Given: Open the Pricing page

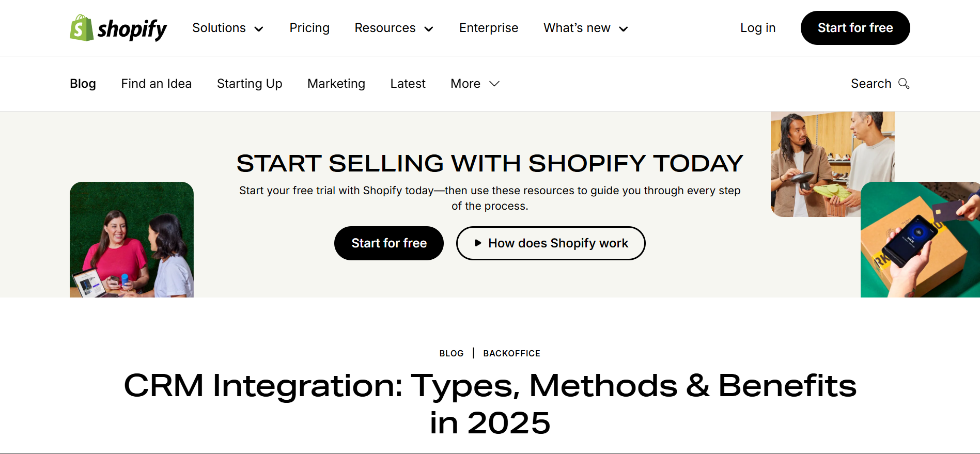Looking at the screenshot, I should tap(309, 28).
